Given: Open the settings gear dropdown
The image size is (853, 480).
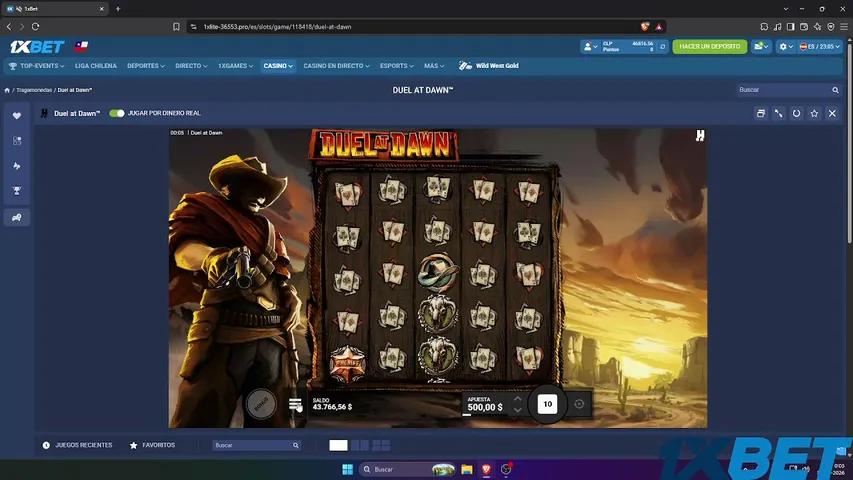Looking at the screenshot, I should pyautogui.click(x=786, y=47).
